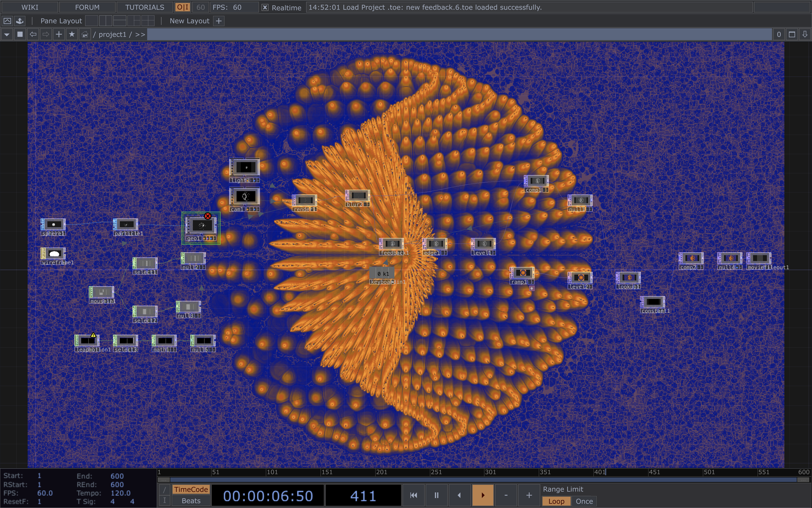Navigate back with the left arrow icon
This screenshot has height=508, width=812.
(33, 34)
